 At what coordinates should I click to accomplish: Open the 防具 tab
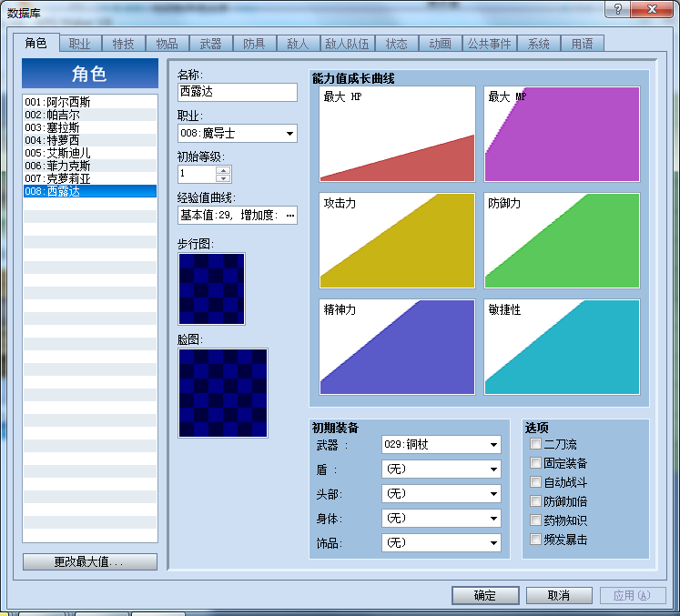pos(255,44)
